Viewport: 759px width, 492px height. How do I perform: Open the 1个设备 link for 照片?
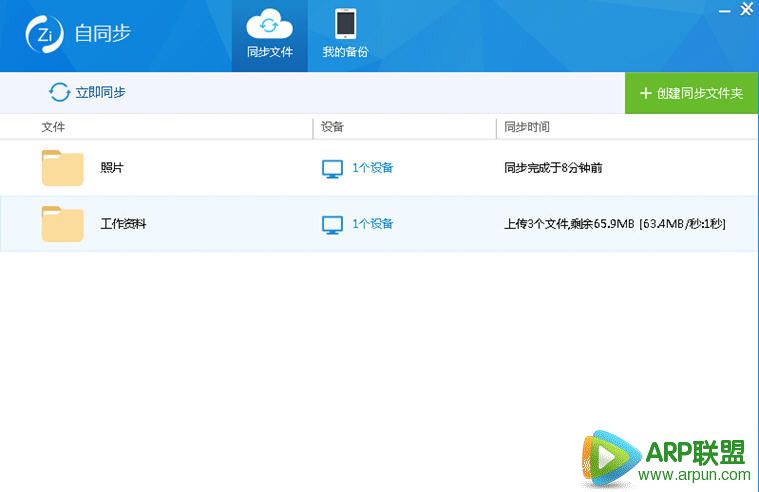click(x=372, y=168)
